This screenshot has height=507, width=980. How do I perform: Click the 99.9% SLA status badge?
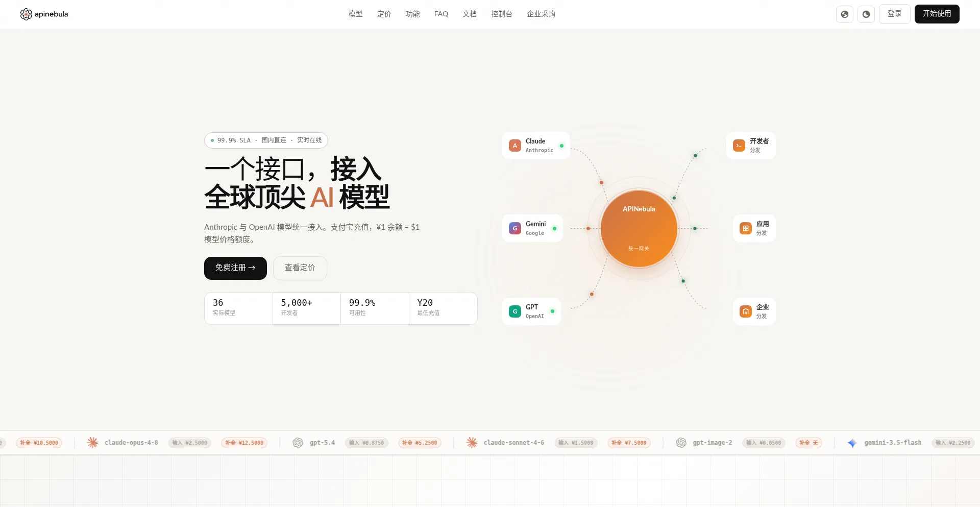(x=266, y=140)
